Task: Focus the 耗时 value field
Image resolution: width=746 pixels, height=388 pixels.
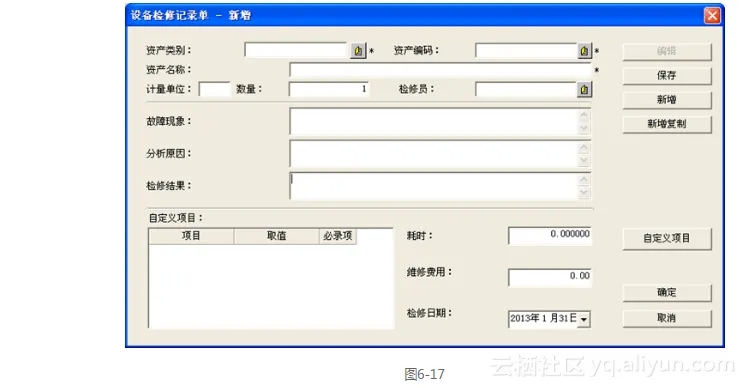Action: [x=550, y=235]
